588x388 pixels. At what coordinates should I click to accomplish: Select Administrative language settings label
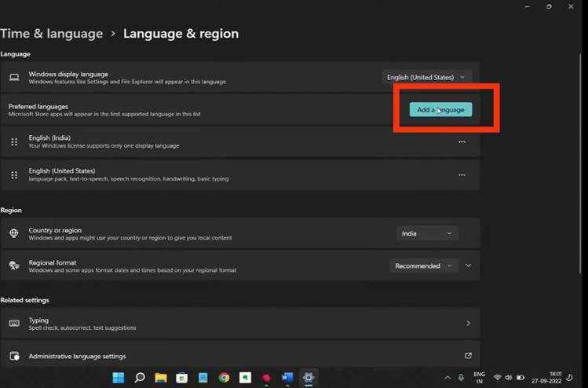[x=77, y=356]
